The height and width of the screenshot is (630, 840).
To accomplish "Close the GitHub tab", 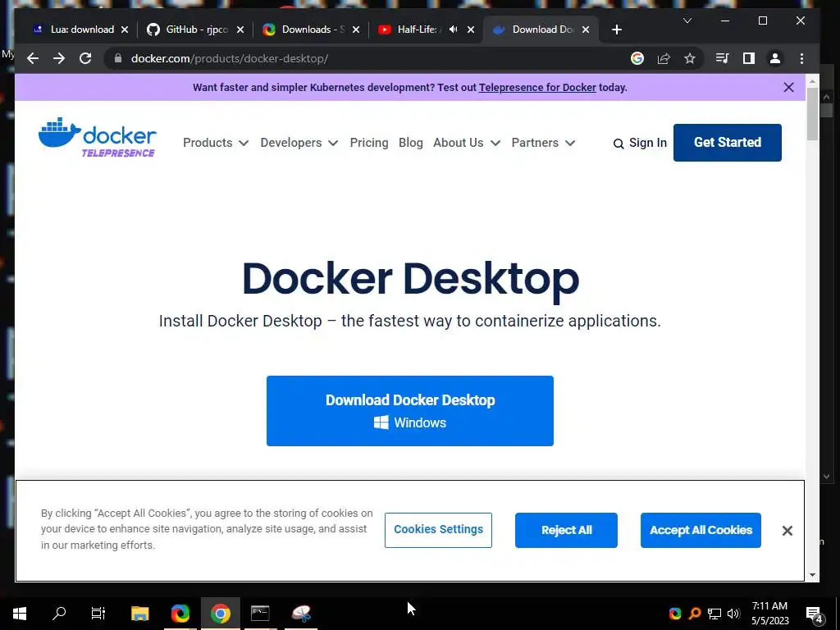I will [x=240, y=30].
